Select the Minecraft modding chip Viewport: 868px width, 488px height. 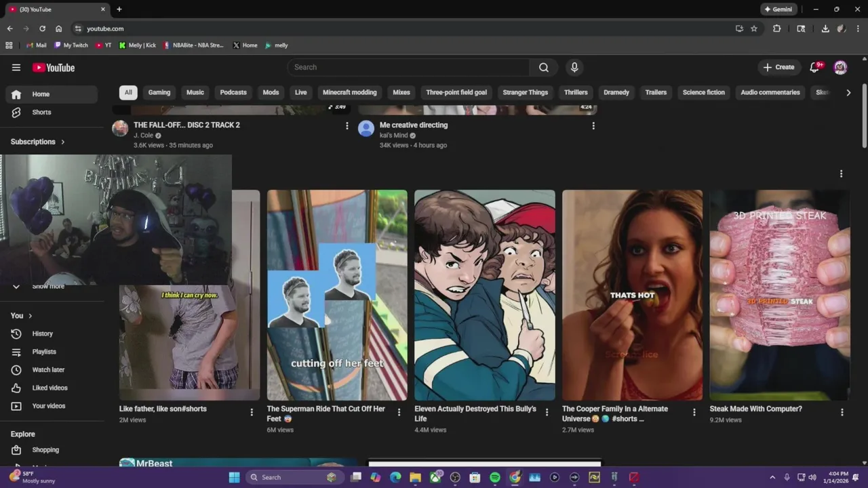pyautogui.click(x=349, y=92)
